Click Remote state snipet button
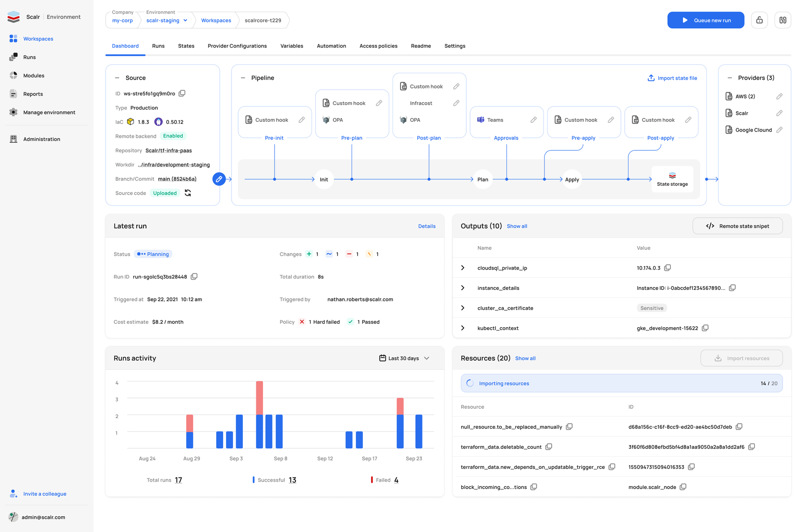This screenshot has height=532, width=803. point(738,226)
